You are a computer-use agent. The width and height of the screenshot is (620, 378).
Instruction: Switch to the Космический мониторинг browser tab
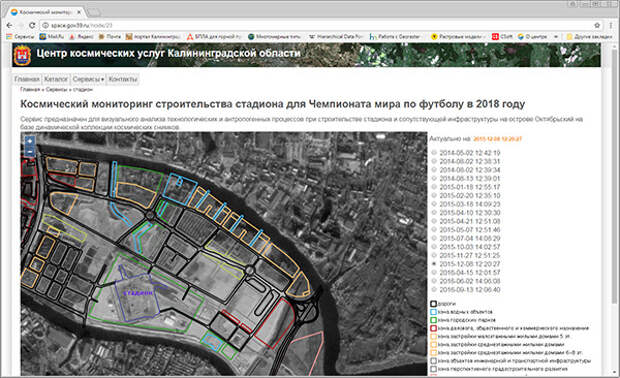pos(44,12)
